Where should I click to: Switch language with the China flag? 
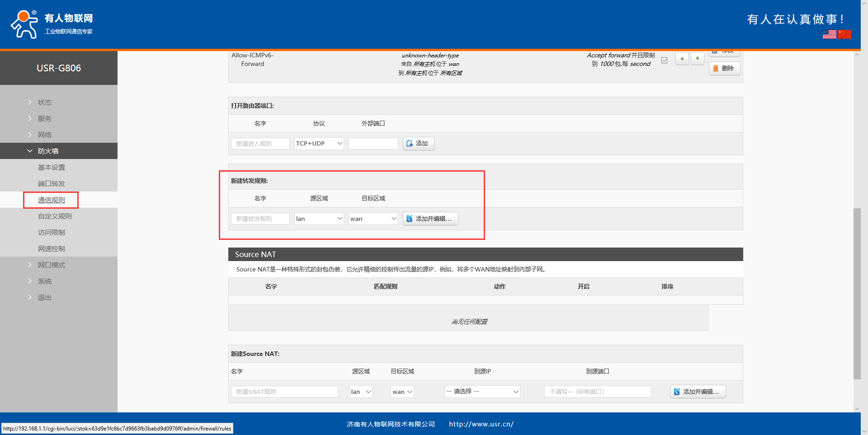pos(844,34)
